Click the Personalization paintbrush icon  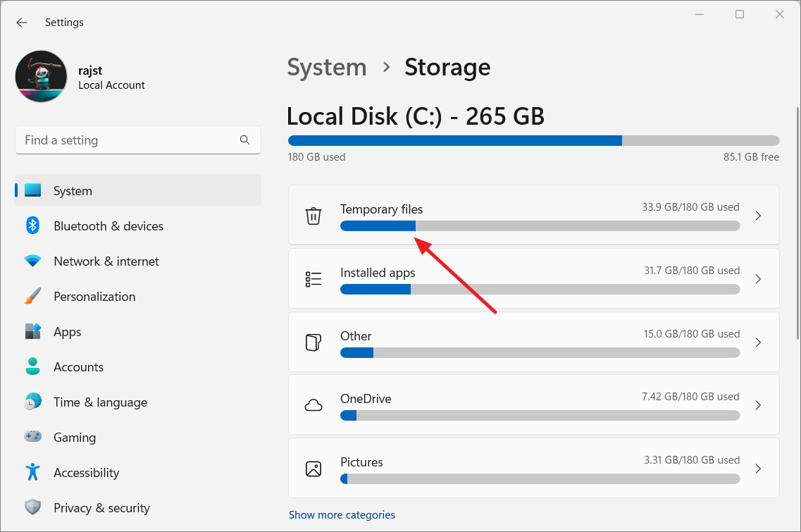point(32,296)
